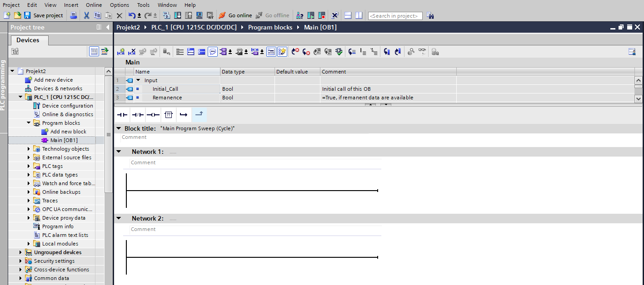Viewport: 644px width, 285px height.
Task: Select the Devices tab
Action: pos(28,40)
